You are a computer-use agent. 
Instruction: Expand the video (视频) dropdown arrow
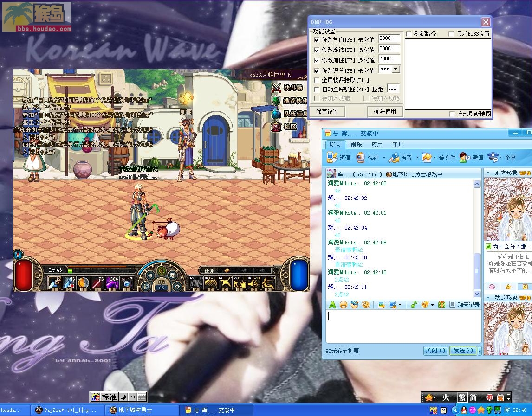pyautogui.click(x=384, y=157)
